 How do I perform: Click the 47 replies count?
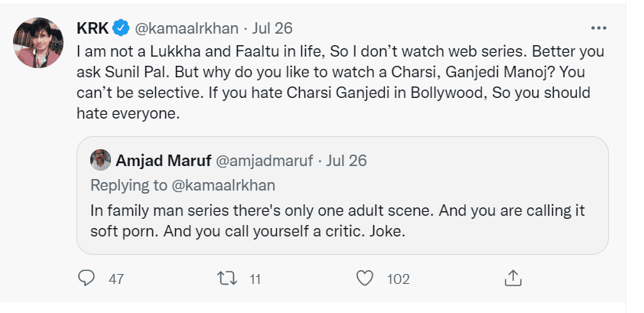click(x=116, y=279)
